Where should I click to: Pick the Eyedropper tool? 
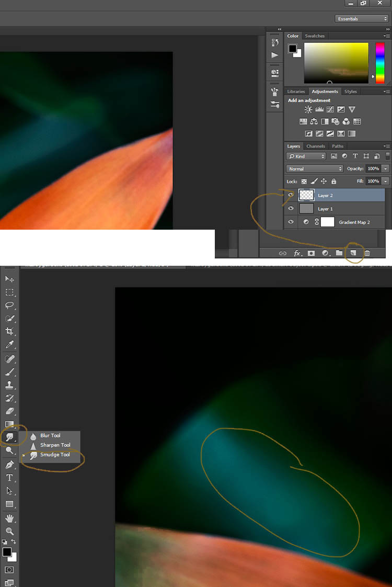point(9,345)
